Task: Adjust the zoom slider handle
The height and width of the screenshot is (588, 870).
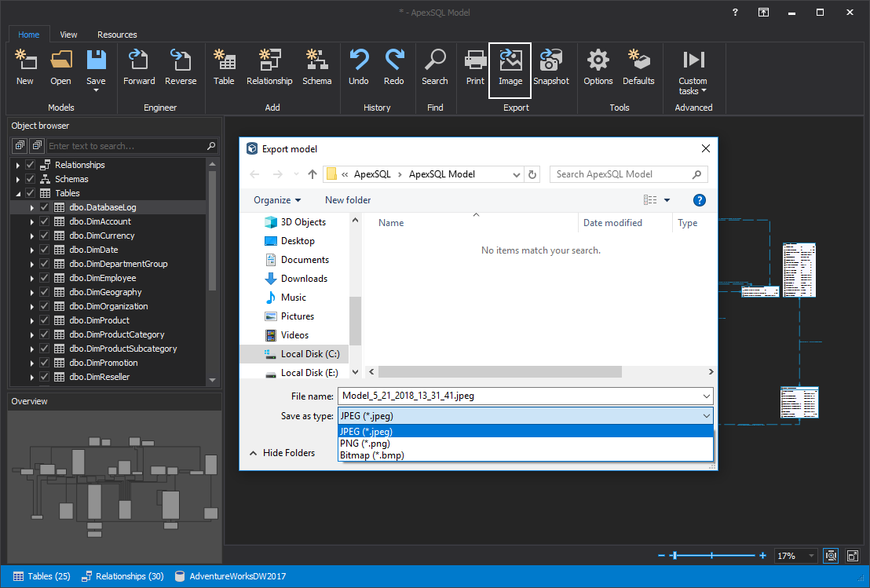Action: [x=674, y=555]
